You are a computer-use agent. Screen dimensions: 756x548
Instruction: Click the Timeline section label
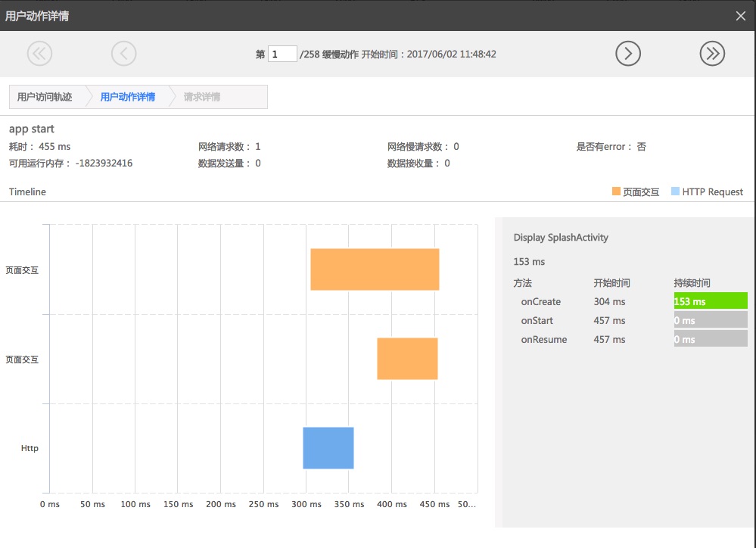[27, 191]
